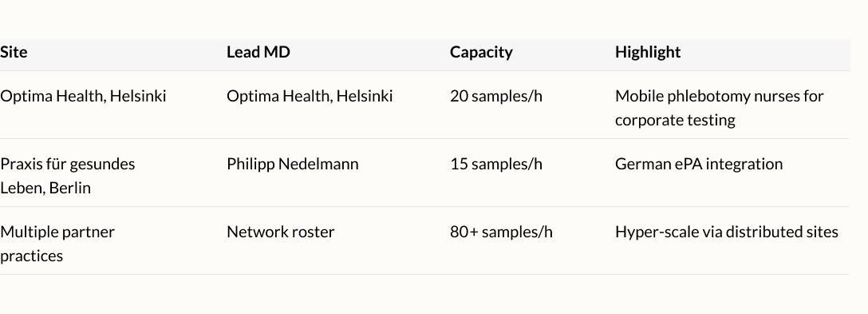Click the Network roster cell
Image resolution: width=868 pixels, height=314 pixels.
[281, 232]
